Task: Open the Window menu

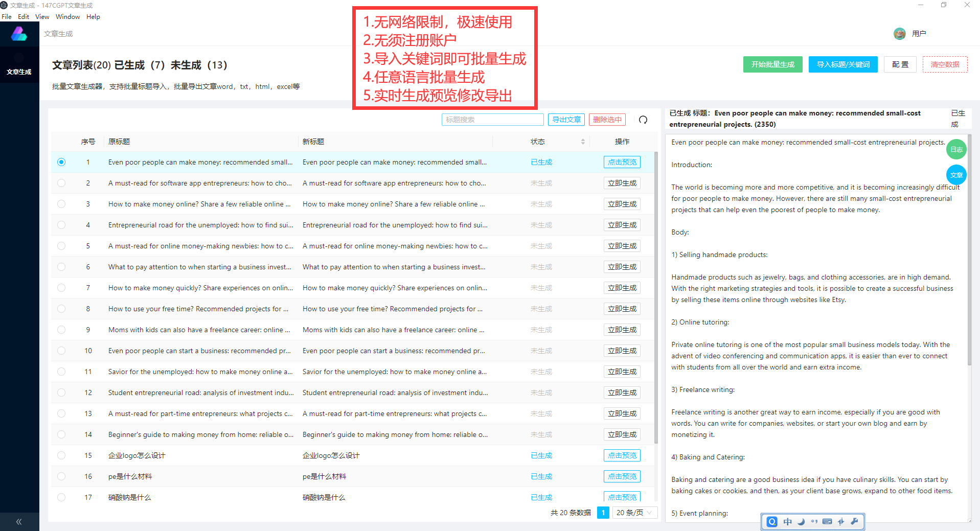Action: click(x=67, y=17)
